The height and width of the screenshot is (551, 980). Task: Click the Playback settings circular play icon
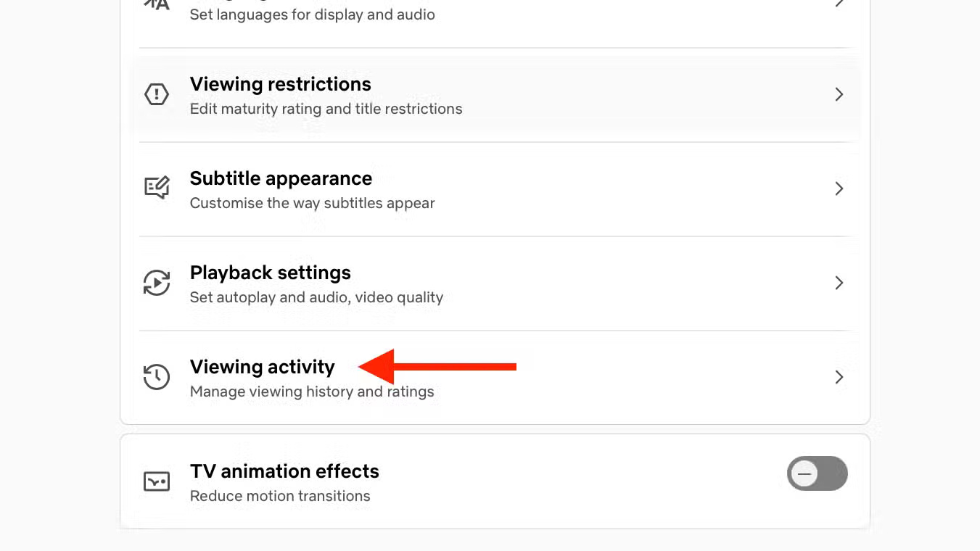(x=157, y=283)
